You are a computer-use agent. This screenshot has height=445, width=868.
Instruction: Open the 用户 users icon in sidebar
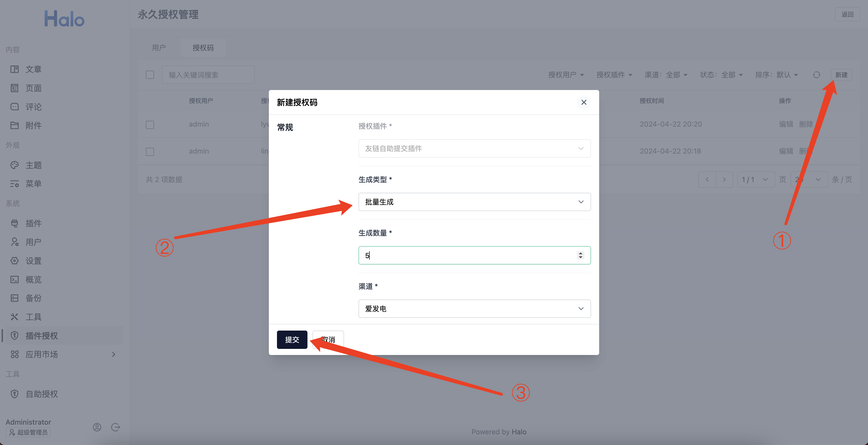tap(14, 242)
